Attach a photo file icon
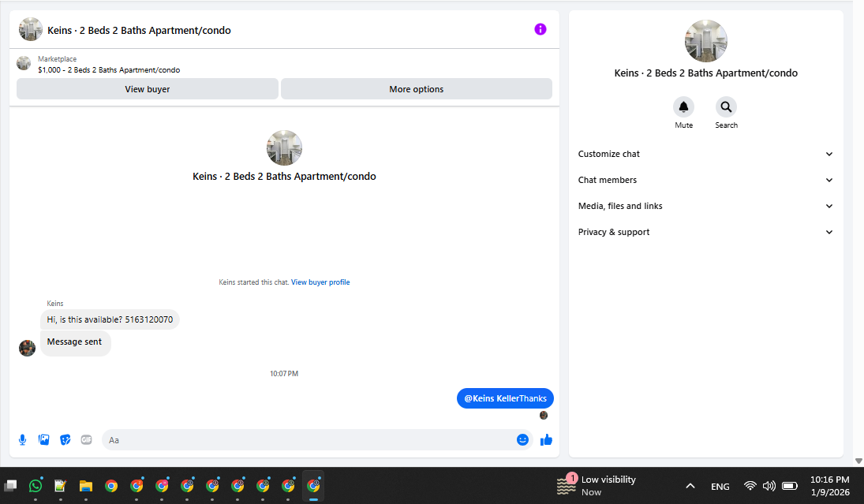This screenshot has height=504, width=864. pyautogui.click(x=44, y=439)
